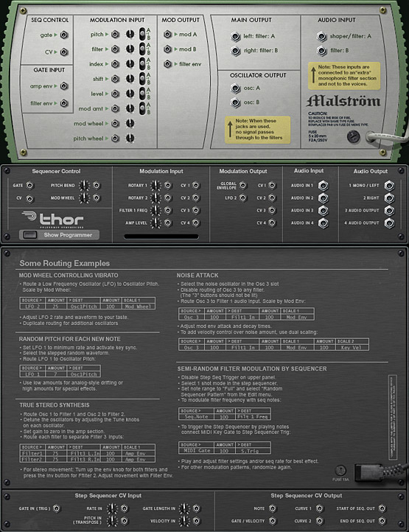This screenshot has width=409, height=532.
Task: Click the Thor AMP LEVEL trim knob
Action: coord(155,223)
